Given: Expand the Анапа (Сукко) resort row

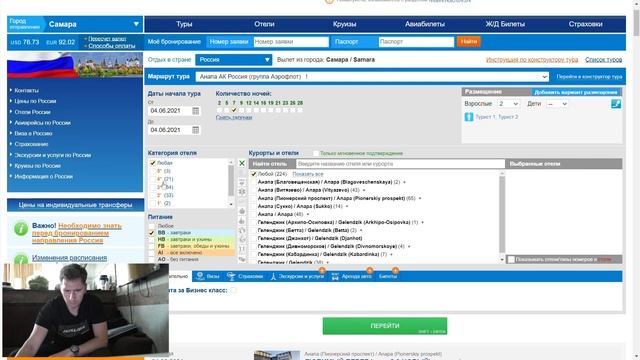Looking at the screenshot, I should [347, 207].
